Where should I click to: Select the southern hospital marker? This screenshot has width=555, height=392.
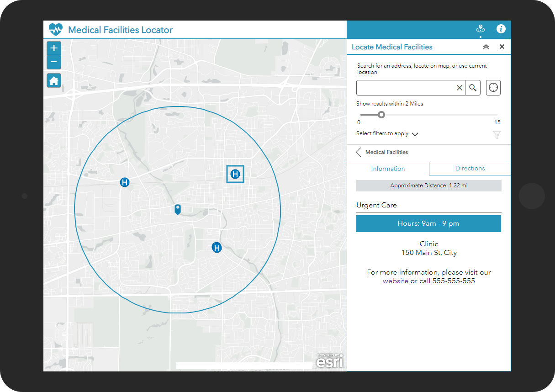[217, 248]
